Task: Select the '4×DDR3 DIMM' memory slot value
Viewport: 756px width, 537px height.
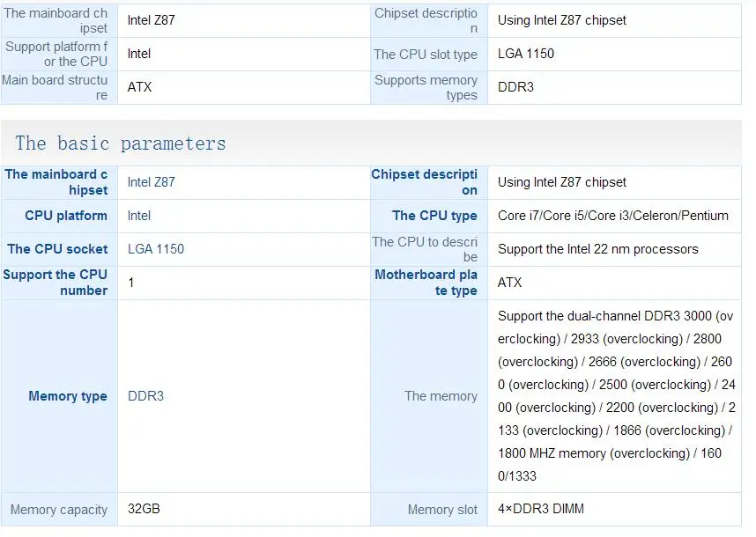Action: pyautogui.click(x=540, y=509)
